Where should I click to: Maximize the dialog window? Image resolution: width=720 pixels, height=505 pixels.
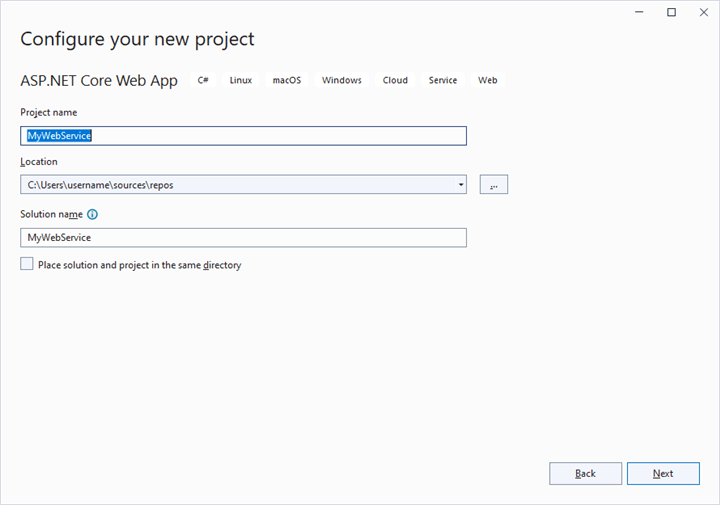671,12
